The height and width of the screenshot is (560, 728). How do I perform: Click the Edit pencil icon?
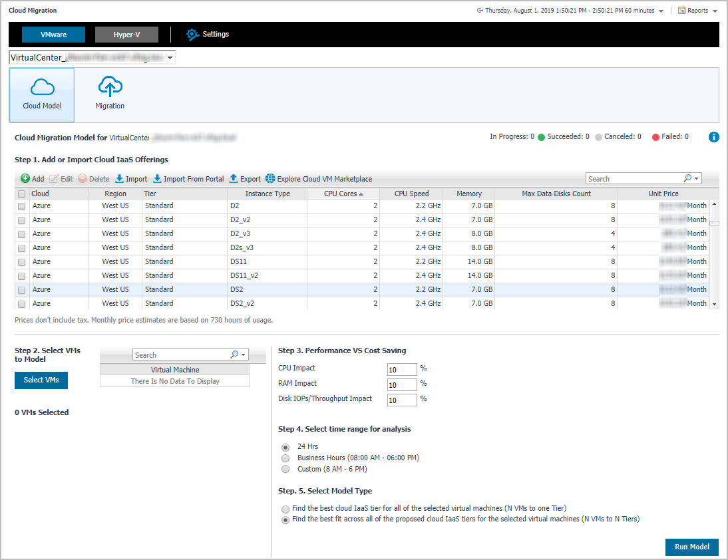click(55, 179)
